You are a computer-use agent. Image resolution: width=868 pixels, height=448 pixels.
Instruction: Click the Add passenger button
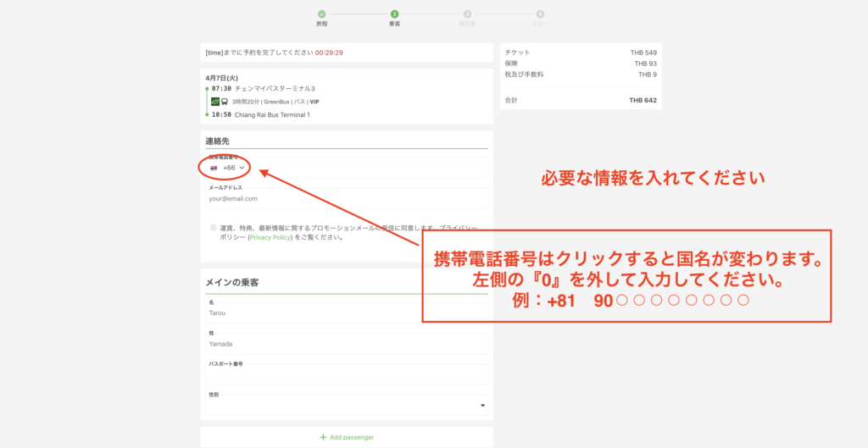click(347, 437)
